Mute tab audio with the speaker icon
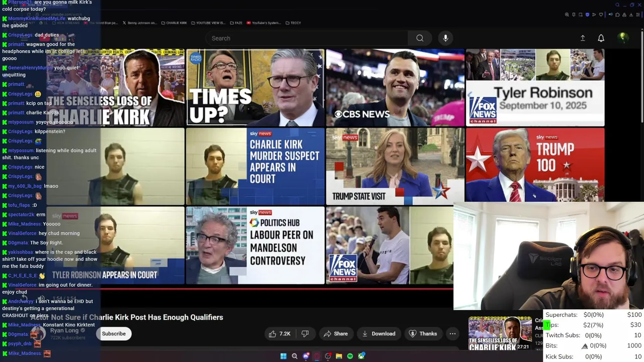644x362 pixels. coord(611,15)
